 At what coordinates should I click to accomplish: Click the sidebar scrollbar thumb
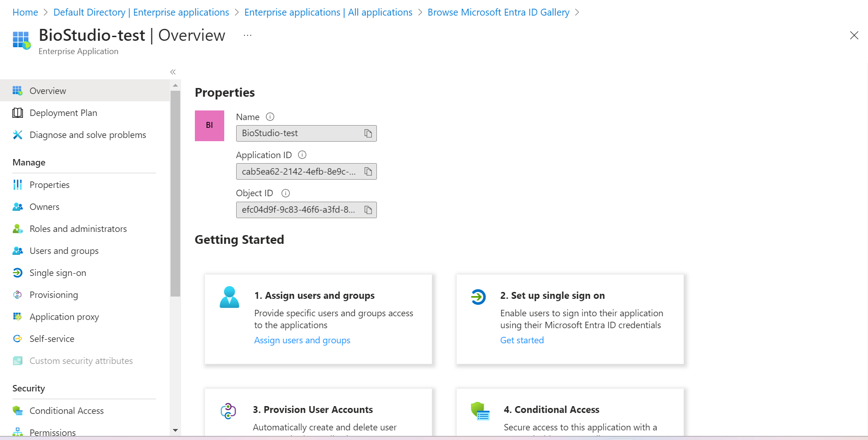coord(175,193)
